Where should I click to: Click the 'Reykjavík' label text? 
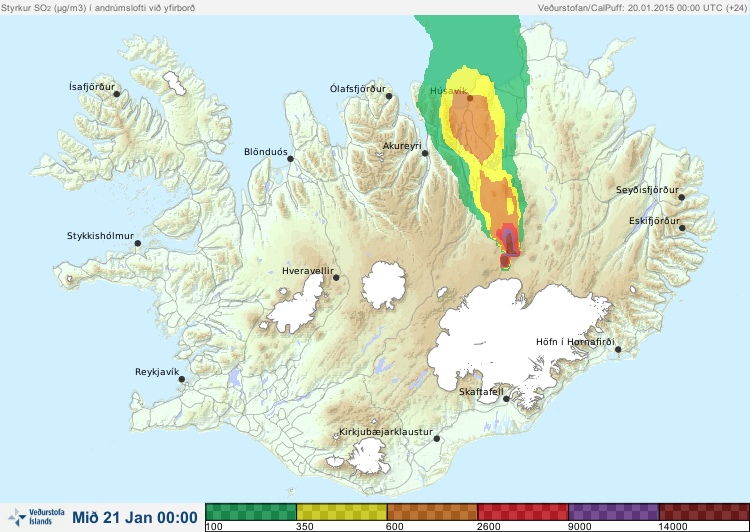(x=157, y=372)
